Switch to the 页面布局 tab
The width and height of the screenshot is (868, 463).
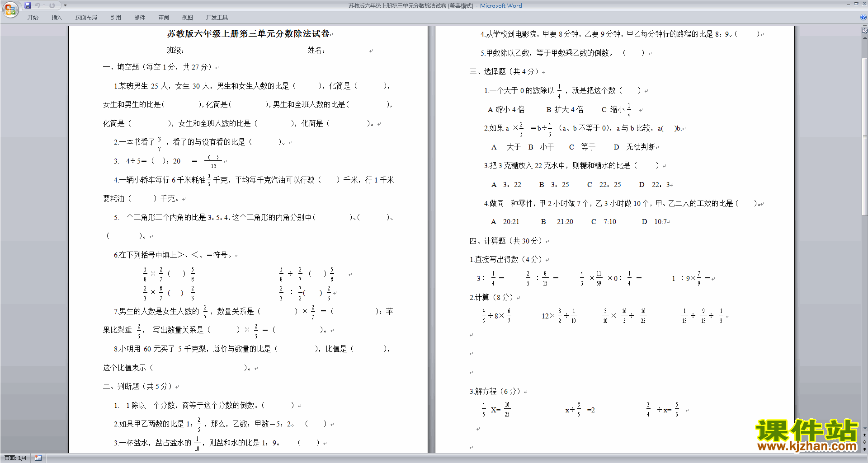coord(86,17)
